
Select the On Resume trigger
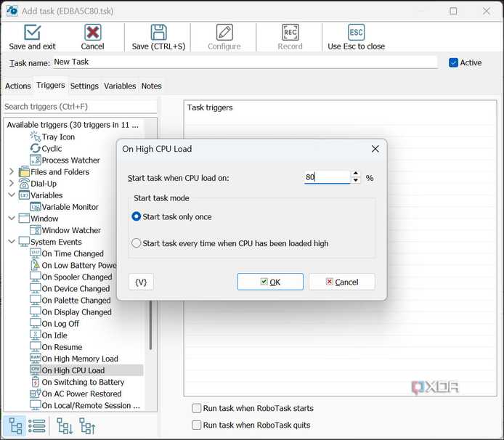(x=56, y=347)
